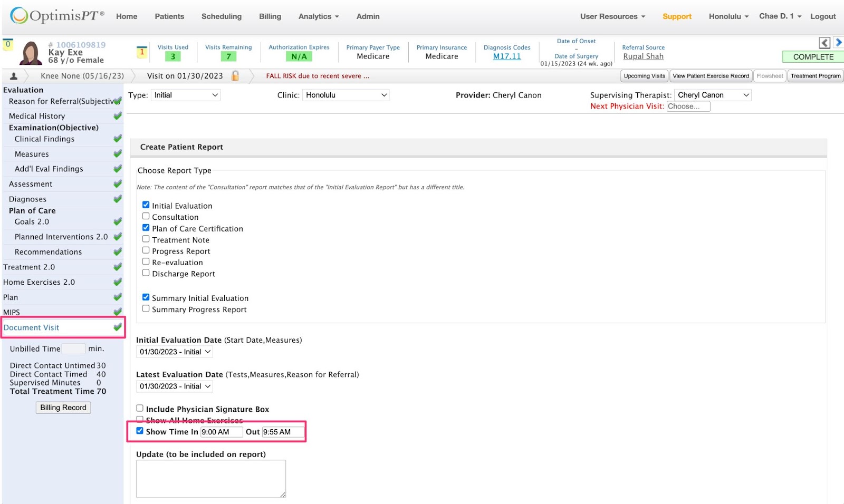Screen dimensions: 844x504
Task: Open Latest Evaluation Date dropdown
Action: (x=175, y=386)
